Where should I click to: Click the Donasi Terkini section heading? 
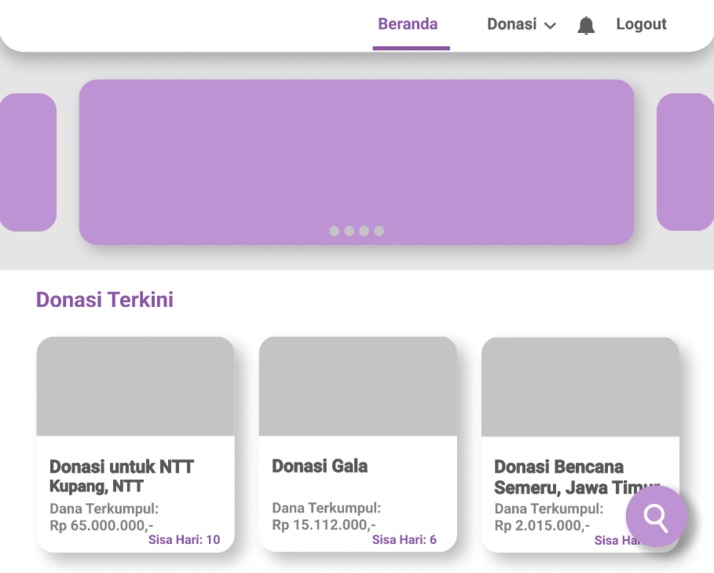(105, 300)
